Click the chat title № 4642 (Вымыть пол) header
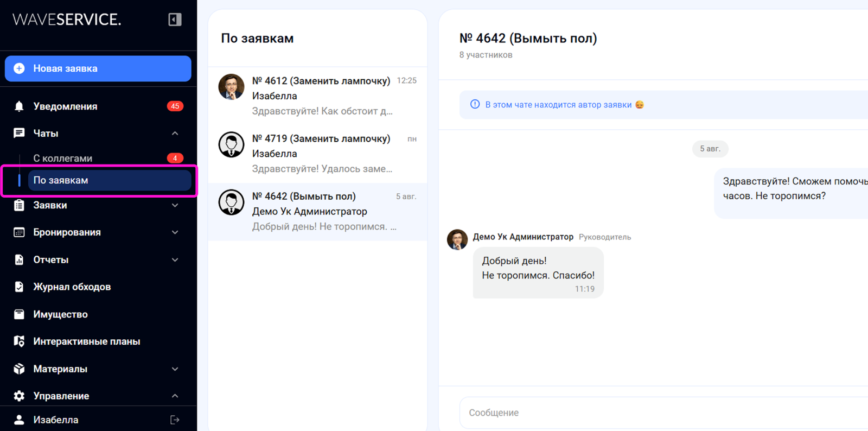This screenshot has height=431, width=868. tap(528, 38)
